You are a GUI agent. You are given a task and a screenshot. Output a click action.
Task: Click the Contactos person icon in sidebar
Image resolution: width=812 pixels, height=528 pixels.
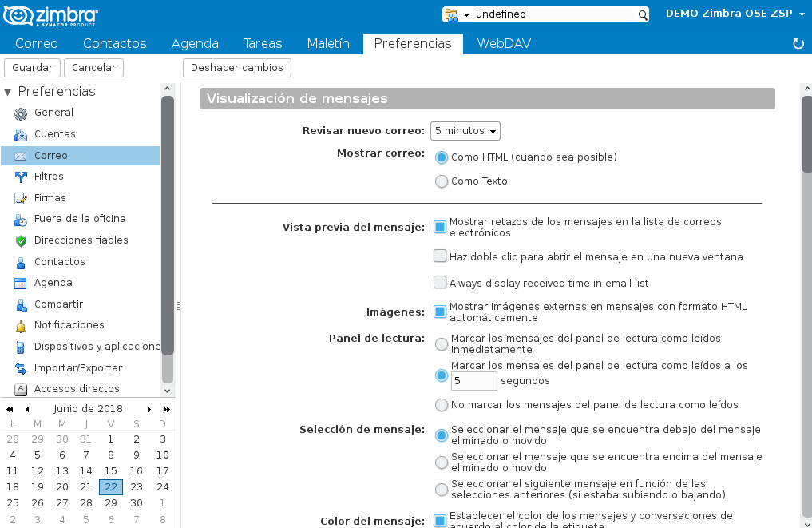21,262
